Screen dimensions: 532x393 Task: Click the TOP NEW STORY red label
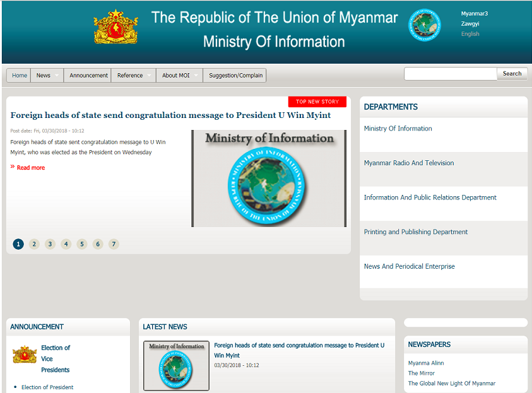pos(317,102)
